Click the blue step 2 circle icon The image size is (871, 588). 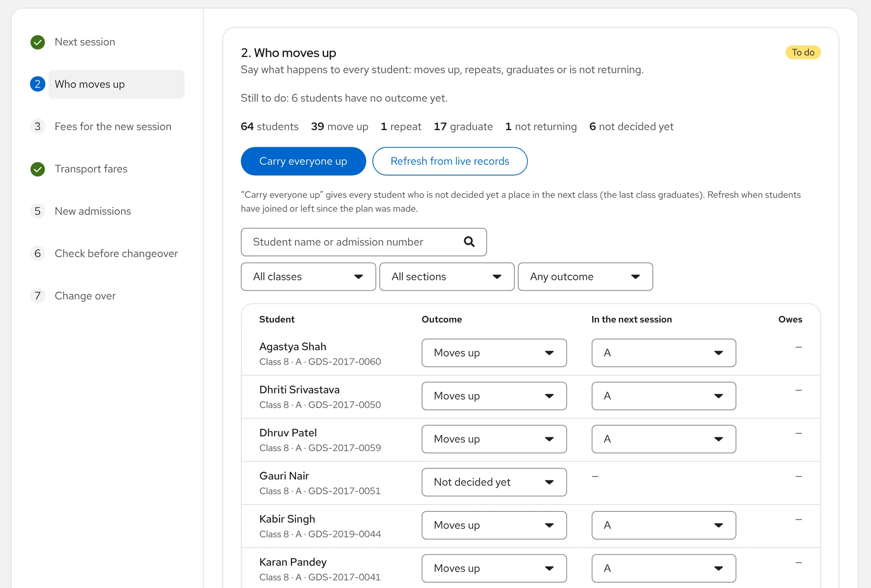point(38,84)
